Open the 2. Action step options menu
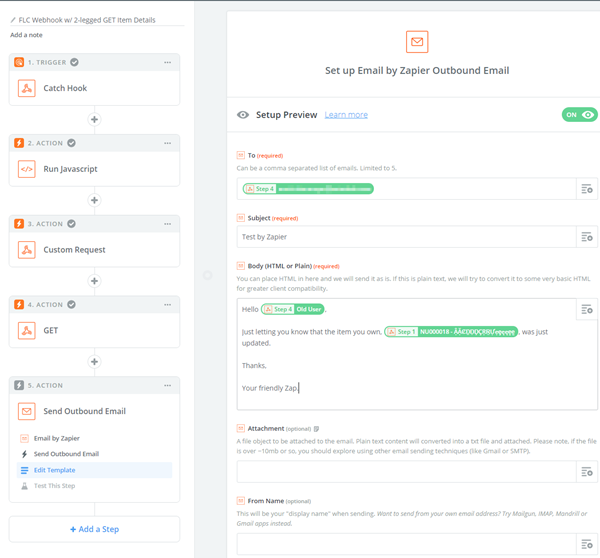The height and width of the screenshot is (558, 600). [167, 143]
